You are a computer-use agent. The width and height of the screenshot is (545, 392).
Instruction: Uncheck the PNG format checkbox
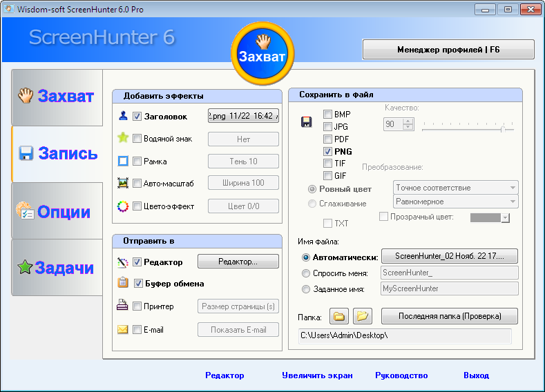[x=328, y=151]
